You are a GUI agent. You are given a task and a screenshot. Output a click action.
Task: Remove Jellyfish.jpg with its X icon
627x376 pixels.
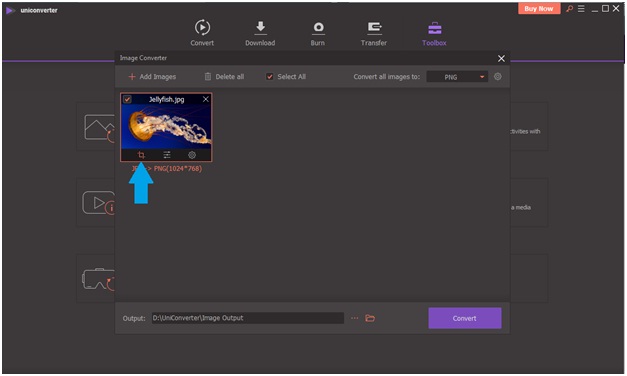(x=206, y=99)
